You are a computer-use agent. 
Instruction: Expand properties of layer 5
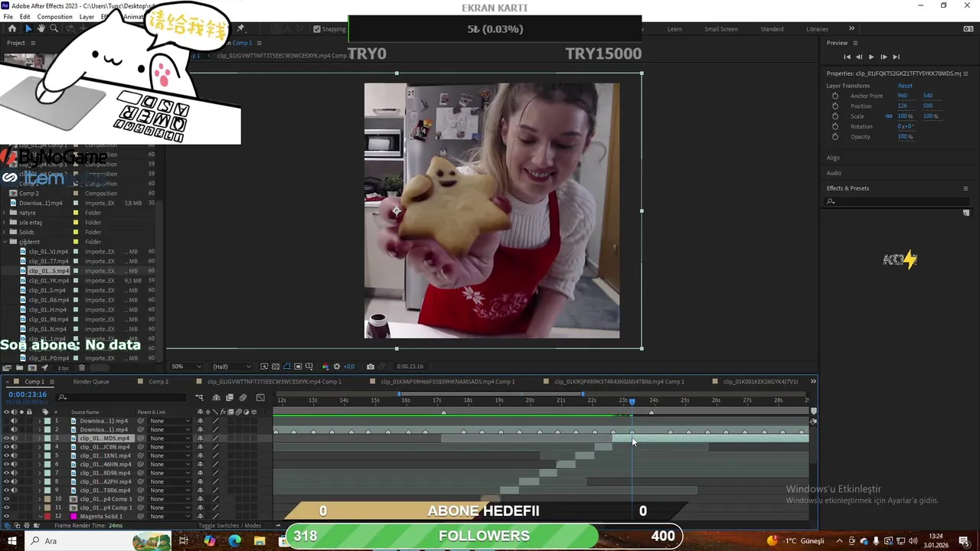39,456
